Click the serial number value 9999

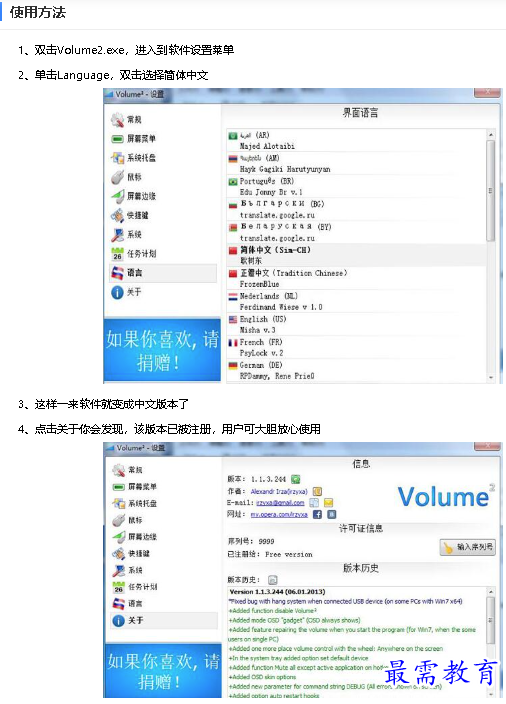coord(266,541)
